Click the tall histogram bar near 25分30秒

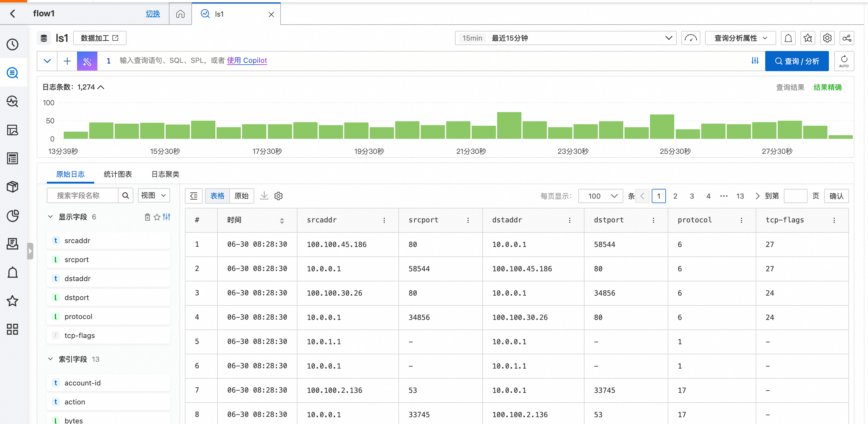[662, 127]
